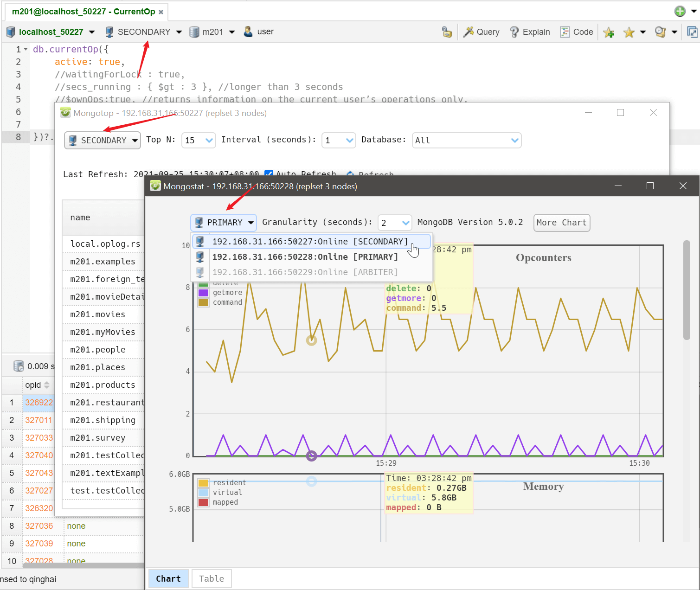Image resolution: width=700 pixels, height=590 pixels.
Task: Open the Database All combo box
Action: 467,140
